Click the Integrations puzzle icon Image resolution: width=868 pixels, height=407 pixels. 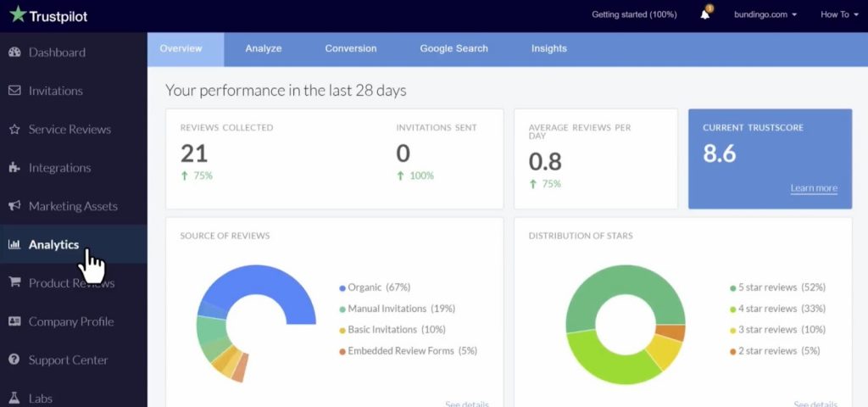pos(14,167)
